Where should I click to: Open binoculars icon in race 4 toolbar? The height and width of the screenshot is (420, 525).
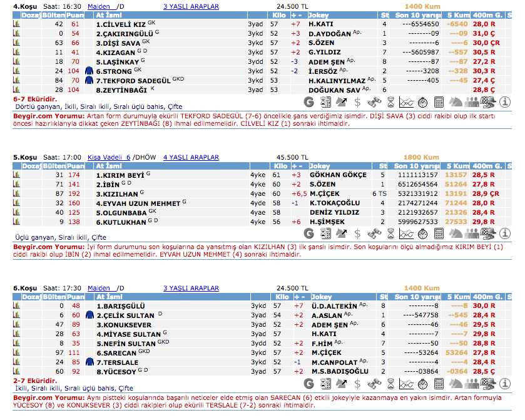click(x=374, y=101)
